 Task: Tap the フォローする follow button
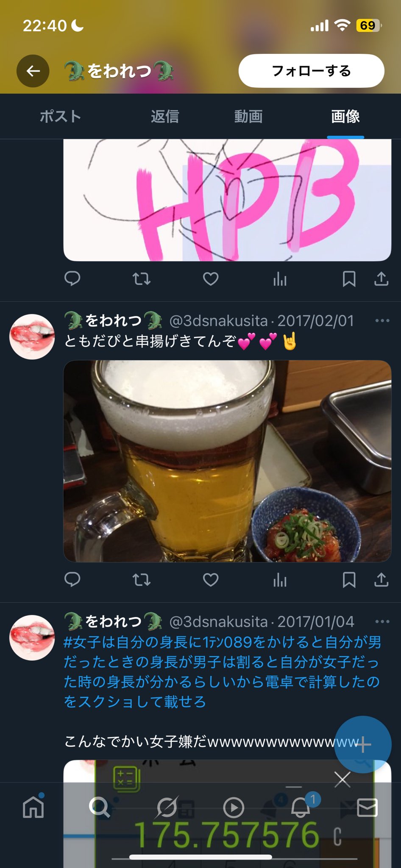[x=311, y=71]
